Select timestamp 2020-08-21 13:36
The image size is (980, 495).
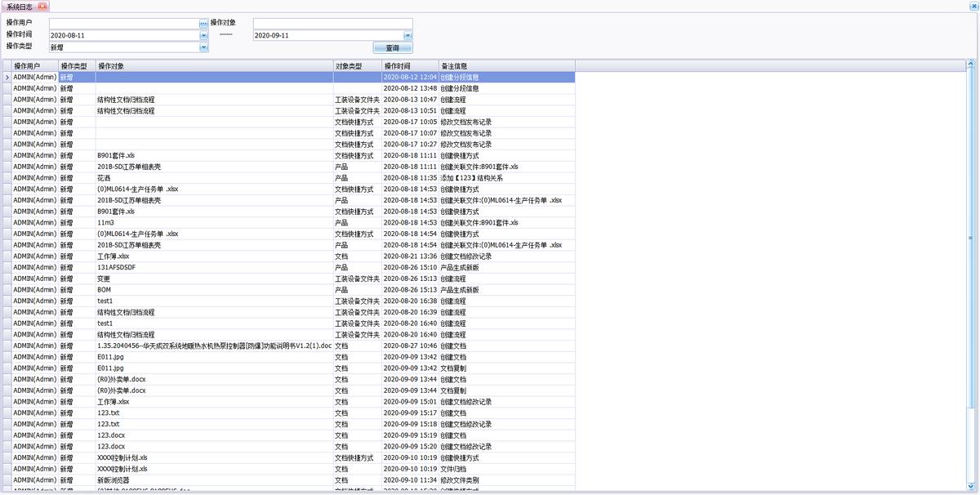click(410, 256)
